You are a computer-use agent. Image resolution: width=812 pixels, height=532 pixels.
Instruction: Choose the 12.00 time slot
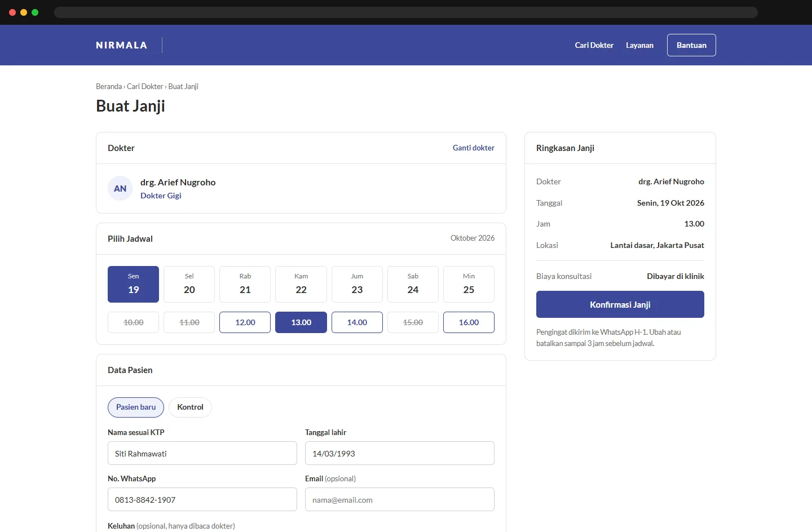click(245, 322)
